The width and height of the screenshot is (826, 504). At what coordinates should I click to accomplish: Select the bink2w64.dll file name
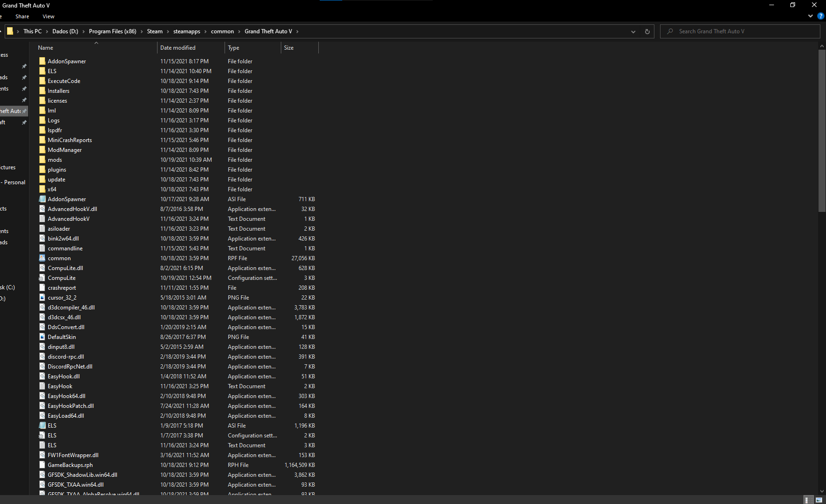[63, 239]
